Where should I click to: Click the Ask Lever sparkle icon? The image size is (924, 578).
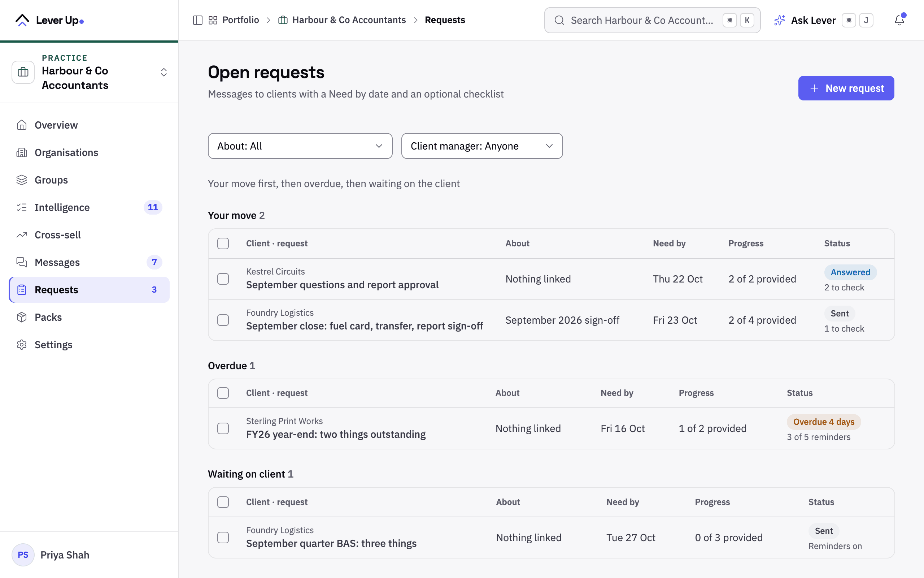pyautogui.click(x=779, y=20)
